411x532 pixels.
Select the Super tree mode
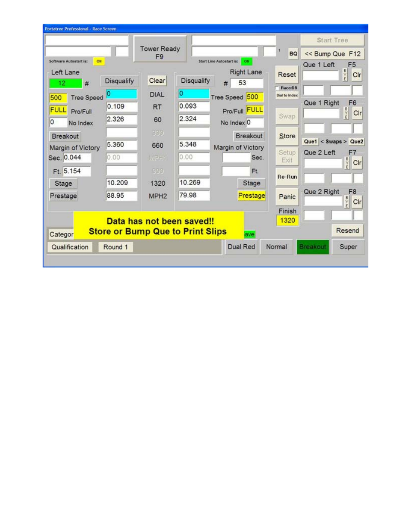pos(348,247)
